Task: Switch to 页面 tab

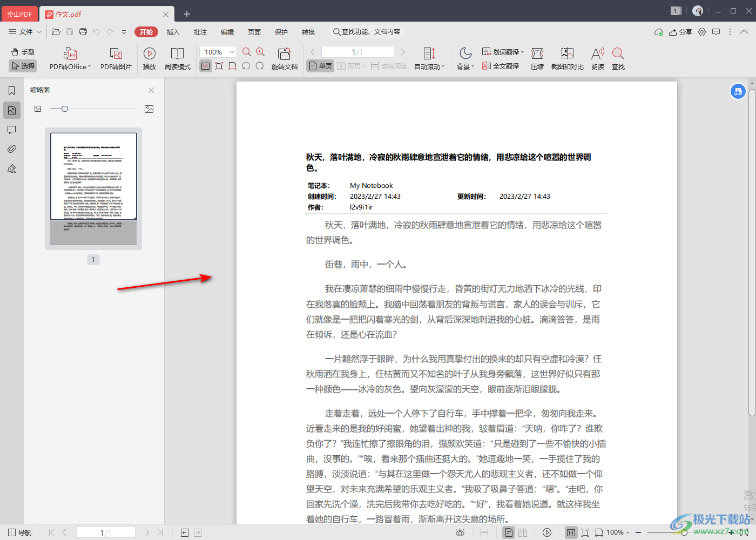Action: (x=254, y=32)
